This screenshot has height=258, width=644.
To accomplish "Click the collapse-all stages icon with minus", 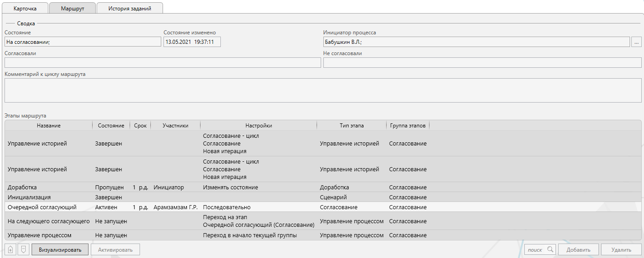I will click(23, 249).
